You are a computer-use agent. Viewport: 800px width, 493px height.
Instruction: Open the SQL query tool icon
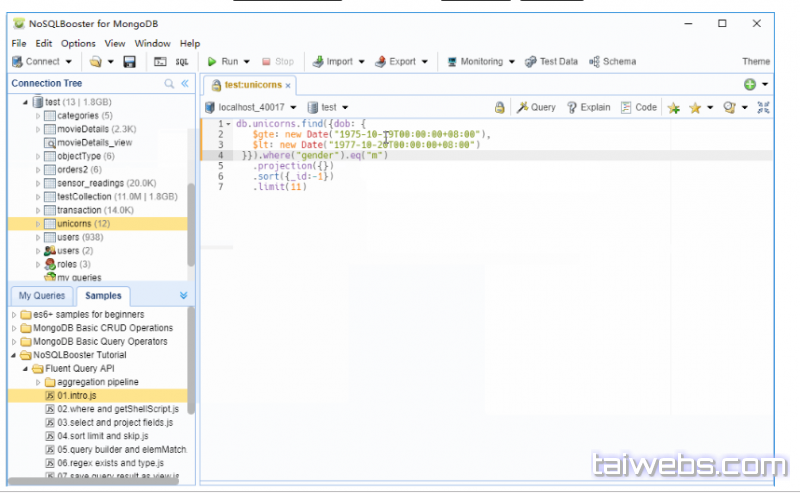pos(182,62)
